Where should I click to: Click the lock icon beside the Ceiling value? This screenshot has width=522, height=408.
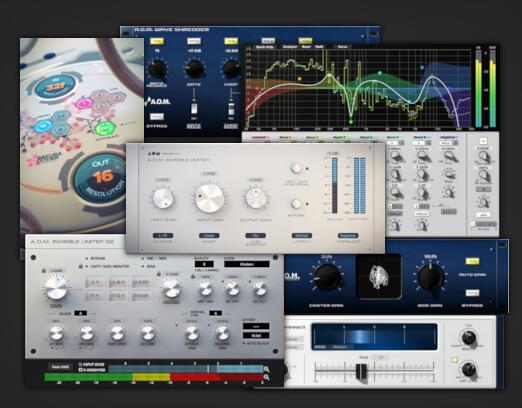click(159, 274)
